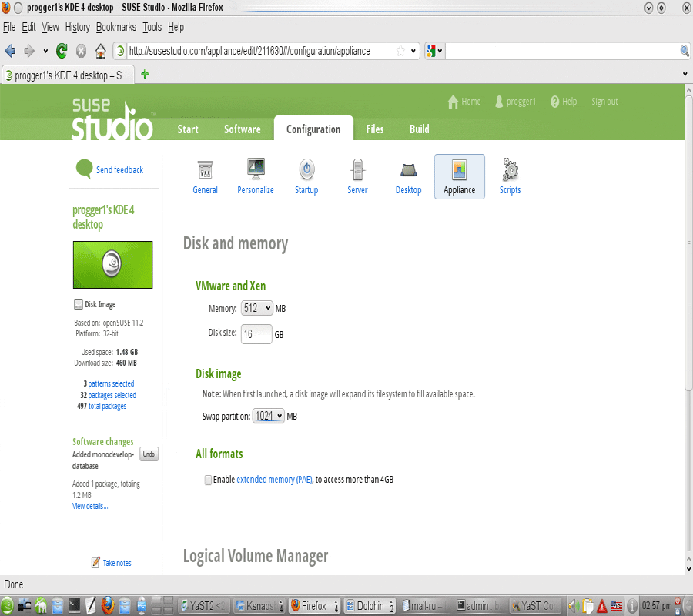Click Sign out in header
Image resolution: width=693 pixels, height=616 pixels.
coord(604,102)
